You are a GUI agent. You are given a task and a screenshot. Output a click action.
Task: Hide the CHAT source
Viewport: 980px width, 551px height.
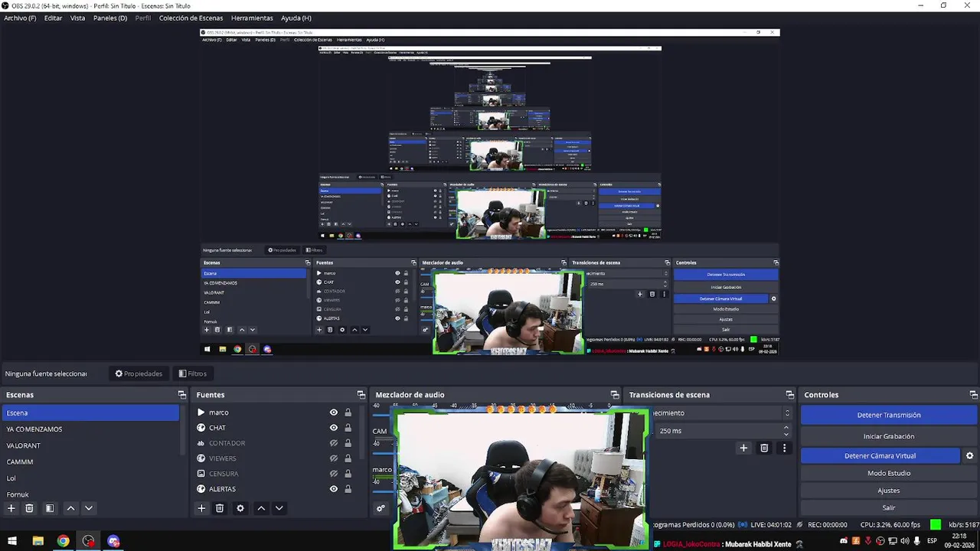(x=334, y=428)
